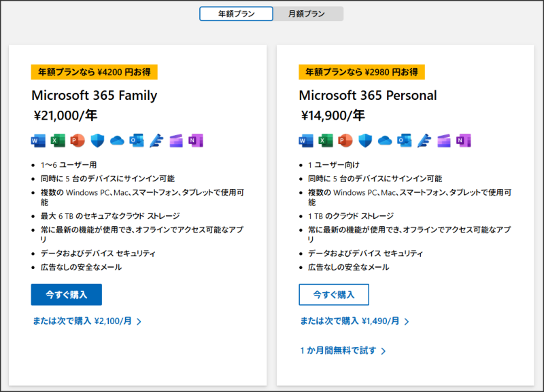544x392 pixels.
Task: Click the ¥21,000/年 price
Action: pyautogui.click(x=65, y=115)
